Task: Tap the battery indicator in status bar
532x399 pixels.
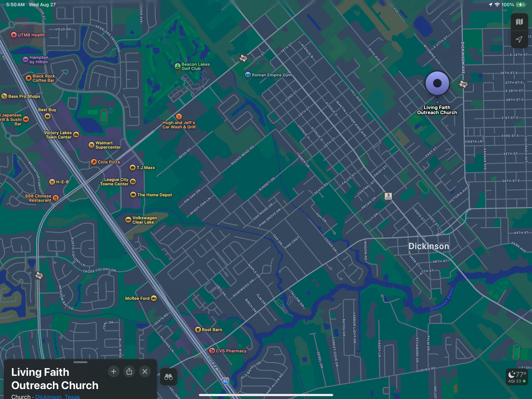Action: coord(521,4)
